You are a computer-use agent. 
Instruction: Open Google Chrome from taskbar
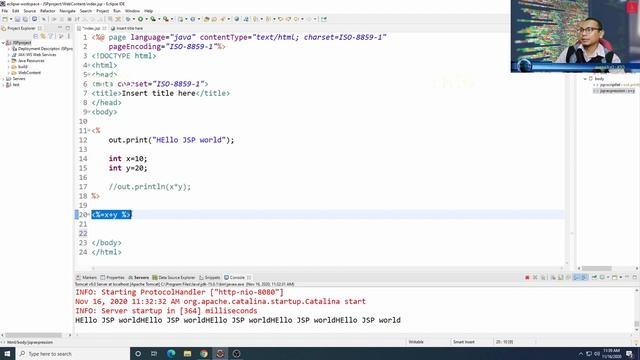204,353
